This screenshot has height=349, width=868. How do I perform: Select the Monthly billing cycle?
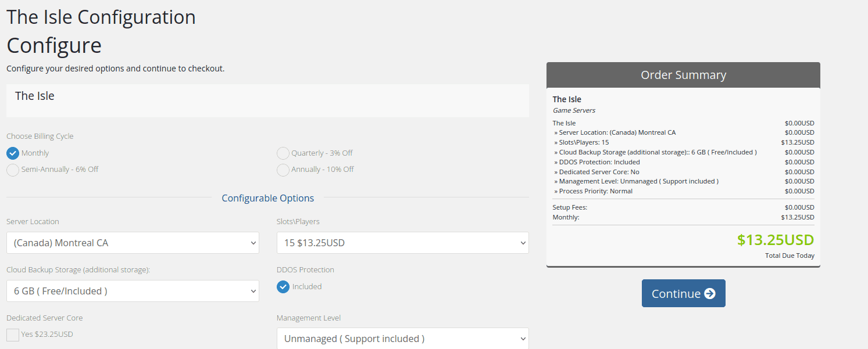point(13,153)
